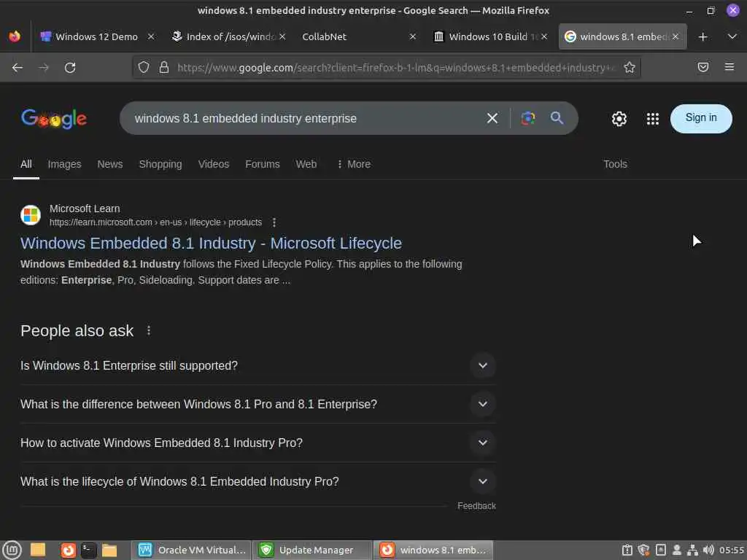Open the Pocket save icon

click(x=703, y=67)
